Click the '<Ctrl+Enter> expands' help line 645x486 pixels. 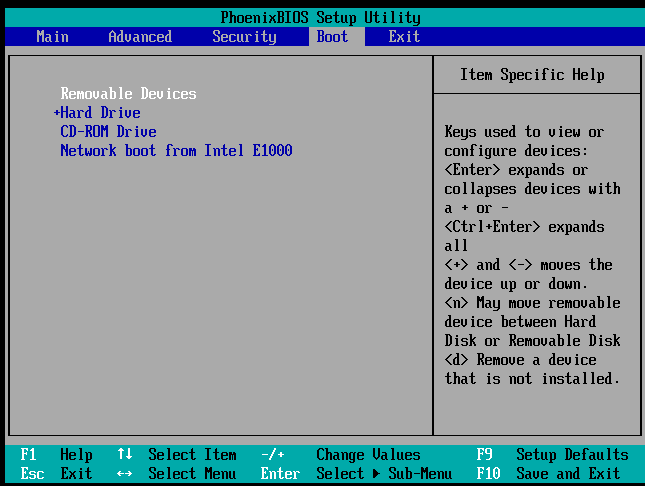pos(524,227)
